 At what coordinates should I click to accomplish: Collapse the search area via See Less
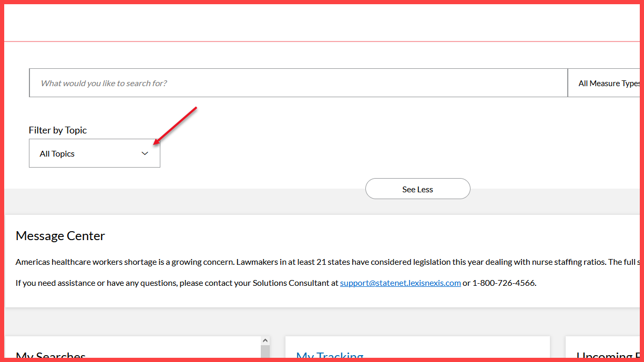pos(417,189)
